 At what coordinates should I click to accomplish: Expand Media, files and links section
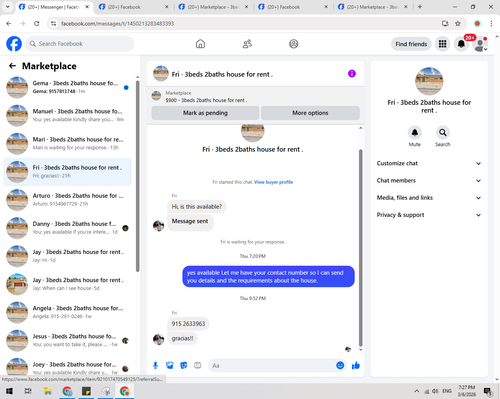pos(429,198)
